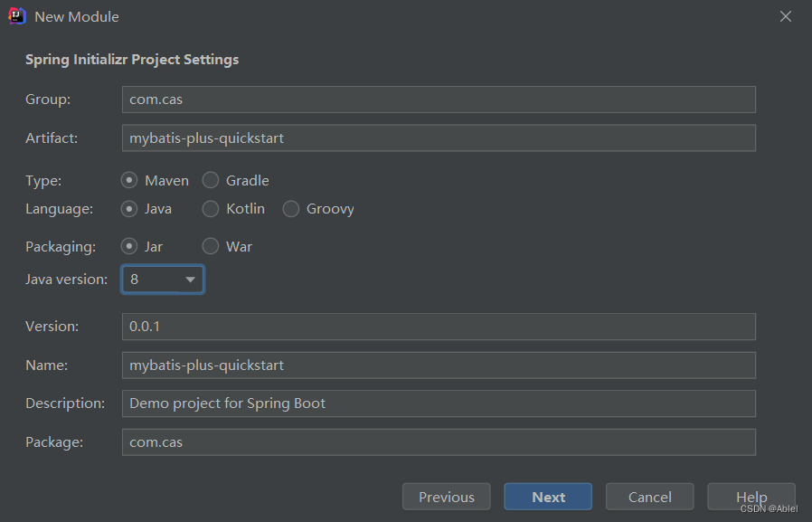Select the Maven type radio button
812x522 pixels.
(x=129, y=180)
